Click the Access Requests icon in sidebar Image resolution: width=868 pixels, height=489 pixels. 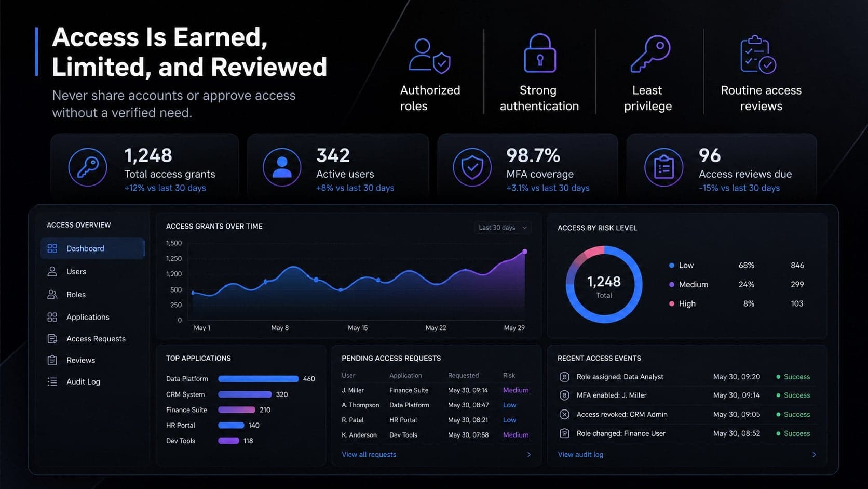point(52,339)
